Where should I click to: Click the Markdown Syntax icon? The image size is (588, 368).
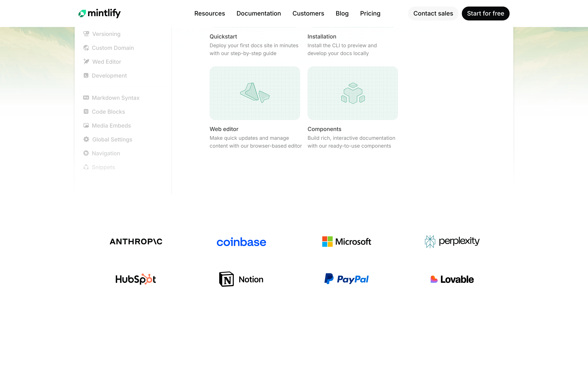(x=86, y=98)
